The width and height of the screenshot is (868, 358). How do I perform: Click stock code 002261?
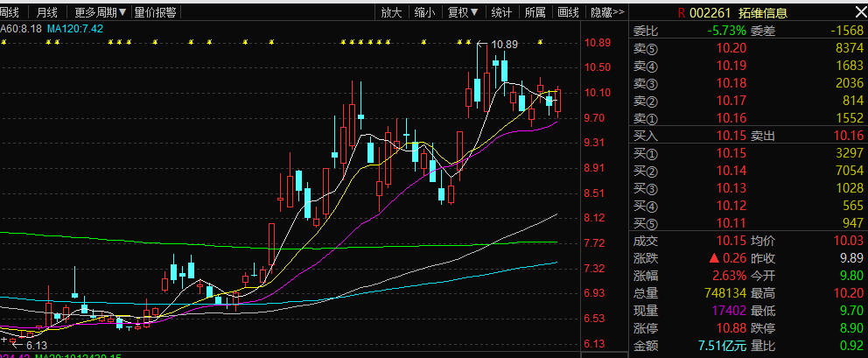710,13
